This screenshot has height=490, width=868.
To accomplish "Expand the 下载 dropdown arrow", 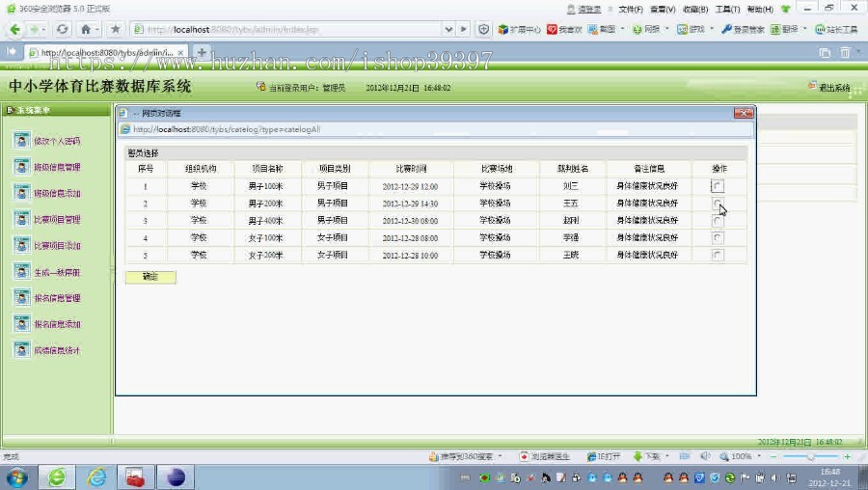I will 667,456.
